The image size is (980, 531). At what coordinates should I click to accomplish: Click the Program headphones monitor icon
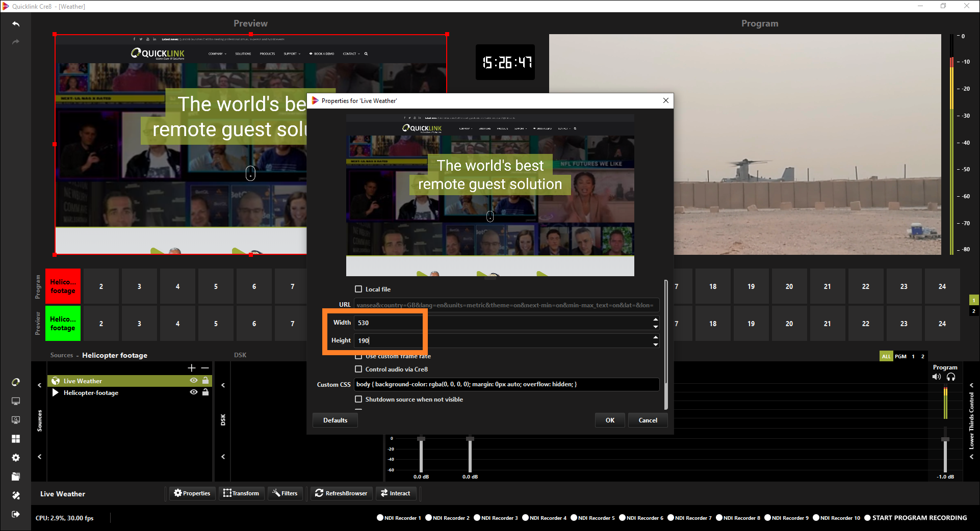point(951,377)
